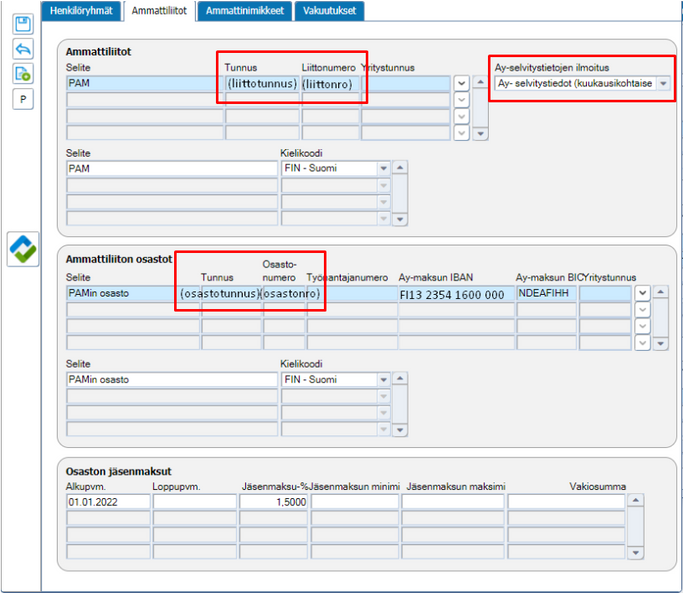Click jäsenmaksut list scroll up arrow
Screen dimensions: 683x593
point(636,500)
